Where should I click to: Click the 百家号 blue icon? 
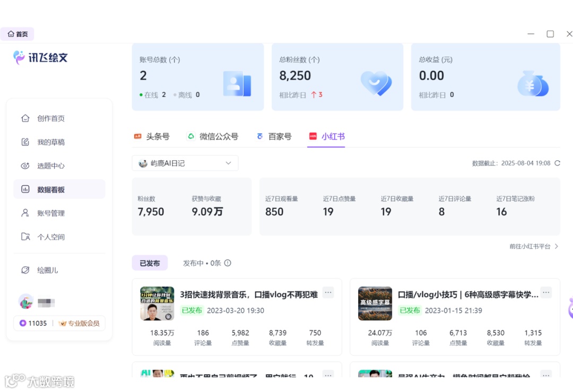point(260,136)
